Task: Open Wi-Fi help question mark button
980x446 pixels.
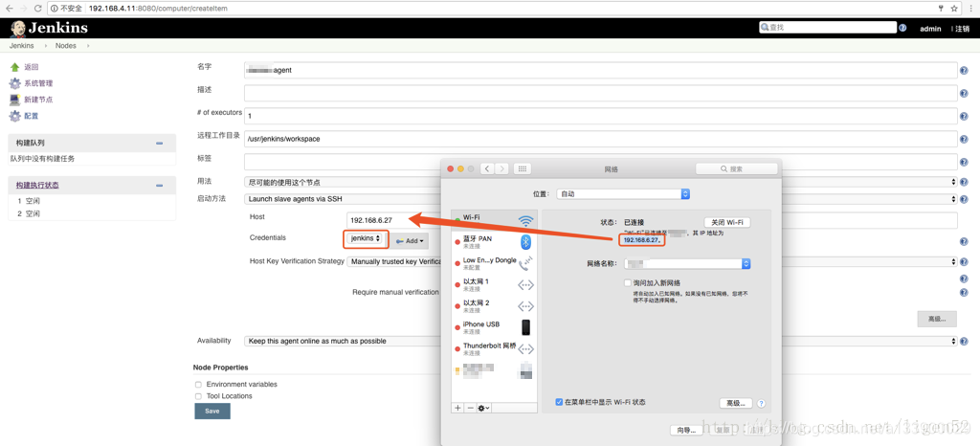Action: (x=761, y=404)
